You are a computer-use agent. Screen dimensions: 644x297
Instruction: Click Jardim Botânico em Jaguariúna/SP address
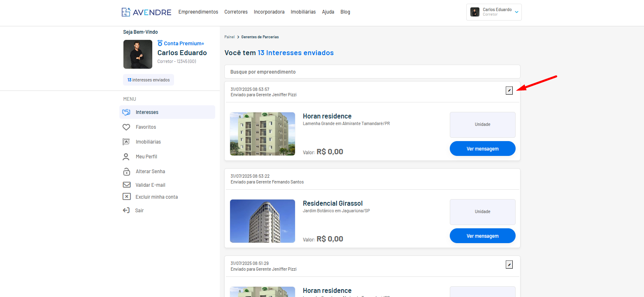pos(336,211)
